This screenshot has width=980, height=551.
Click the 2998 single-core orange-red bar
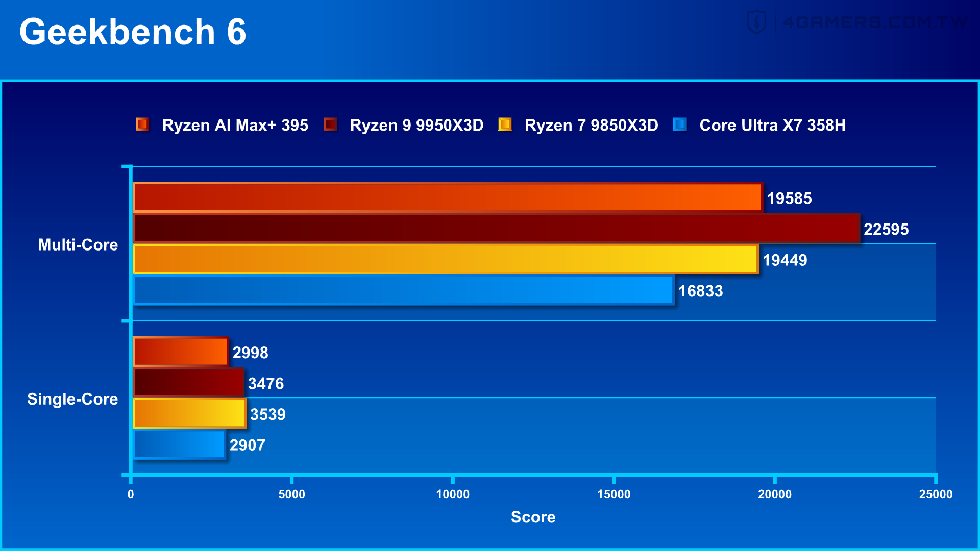pos(180,352)
